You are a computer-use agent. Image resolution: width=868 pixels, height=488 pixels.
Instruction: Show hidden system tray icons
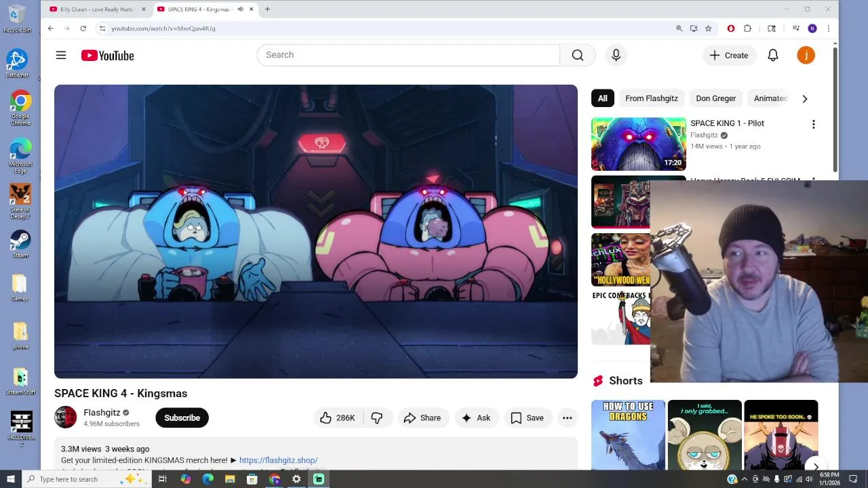(744, 479)
